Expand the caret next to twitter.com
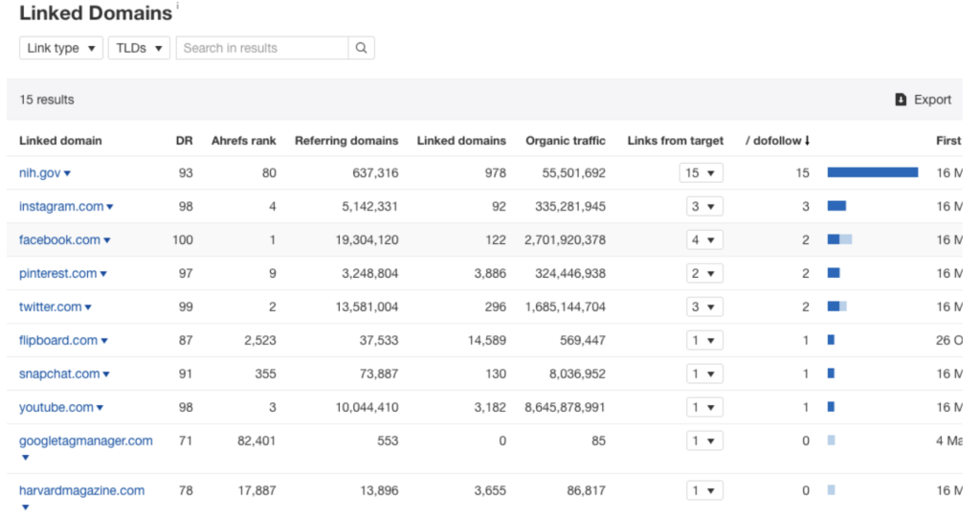Viewport: 980px width, 521px height. [88, 307]
